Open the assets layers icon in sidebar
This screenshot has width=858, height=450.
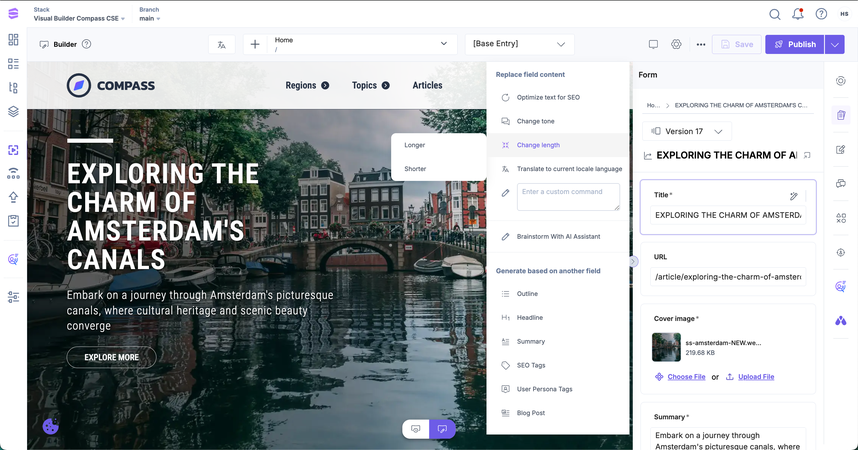[x=13, y=111]
